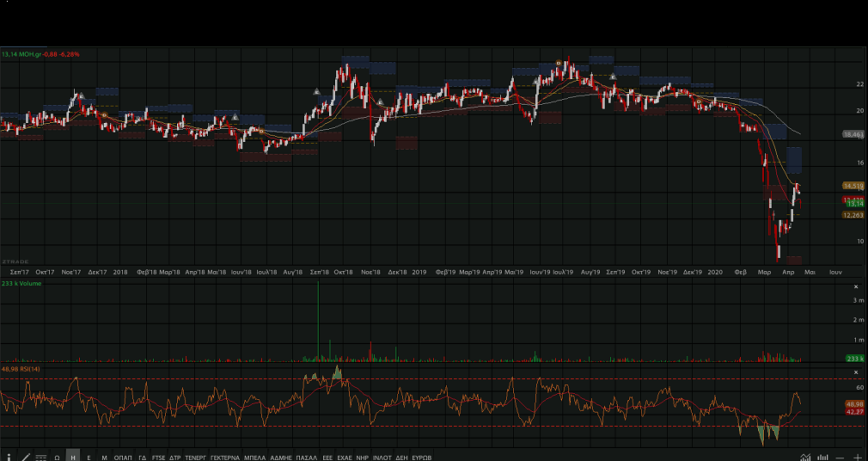Open the indicators chart icon
The image size is (868, 461).
point(805,457)
